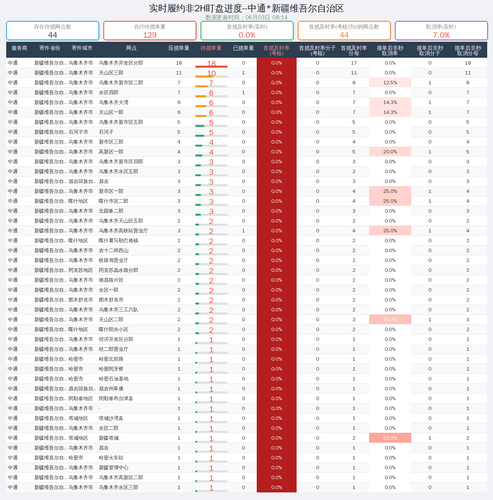Click the 首揽及时率分母 column header

coord(354,50)
